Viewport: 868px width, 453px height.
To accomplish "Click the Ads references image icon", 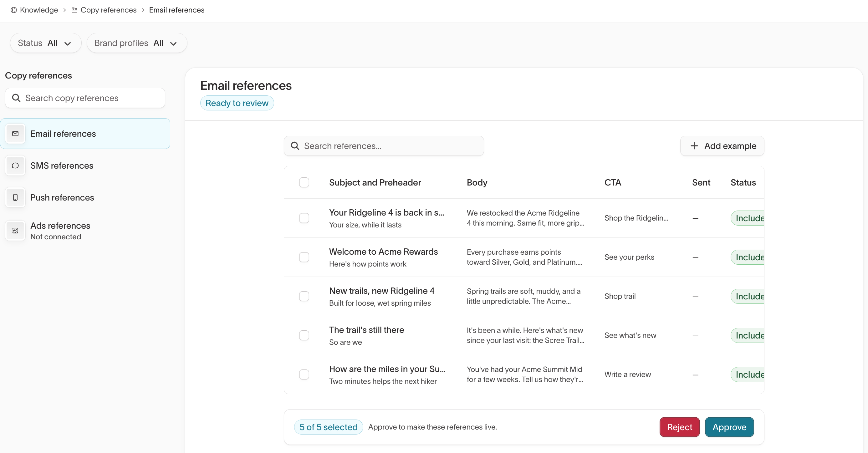I will (16, 231).
